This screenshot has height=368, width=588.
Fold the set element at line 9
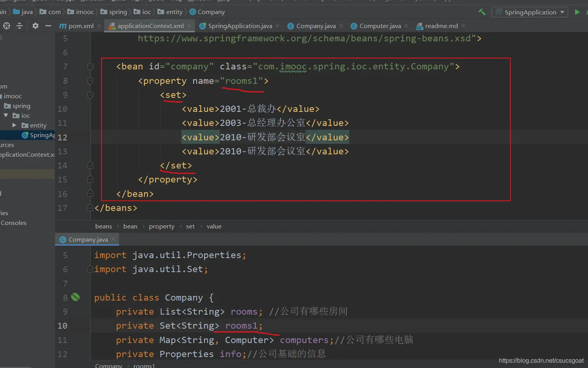(90, 95)
